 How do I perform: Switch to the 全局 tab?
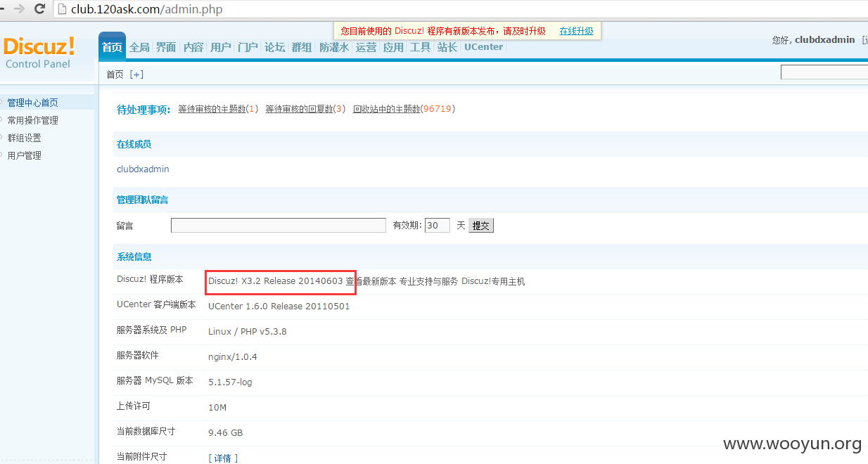(x=139, y=47)
